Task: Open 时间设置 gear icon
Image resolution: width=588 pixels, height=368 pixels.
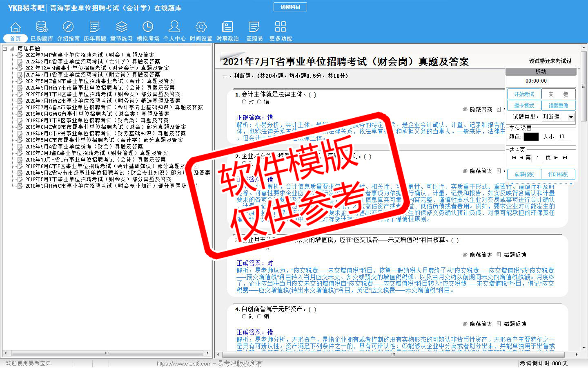Action: click(201, 27)
